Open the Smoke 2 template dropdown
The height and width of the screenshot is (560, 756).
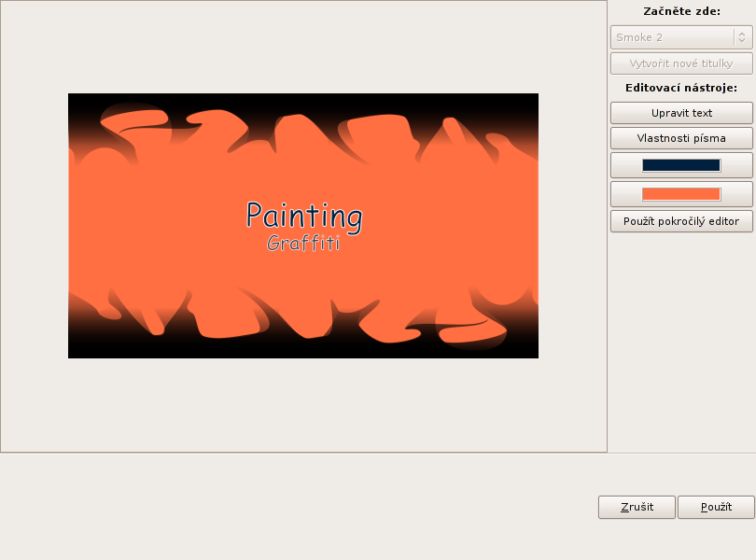[x=681, y=37]
